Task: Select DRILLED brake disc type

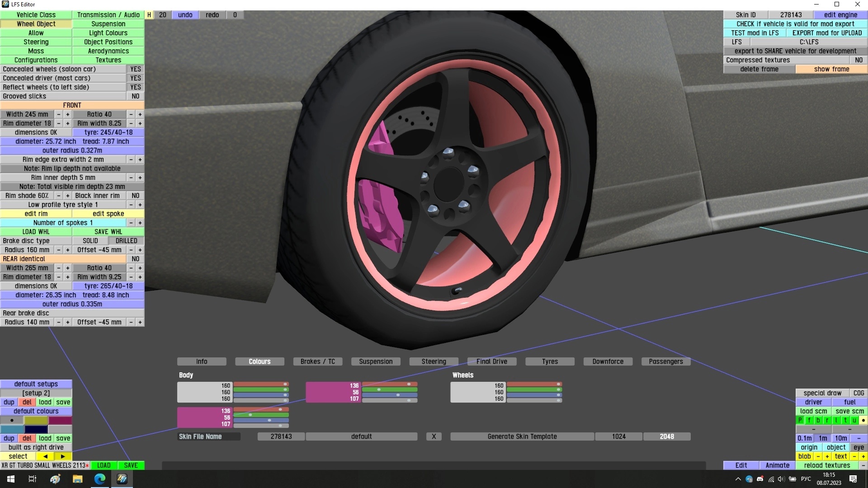Action: click(126, 241)
